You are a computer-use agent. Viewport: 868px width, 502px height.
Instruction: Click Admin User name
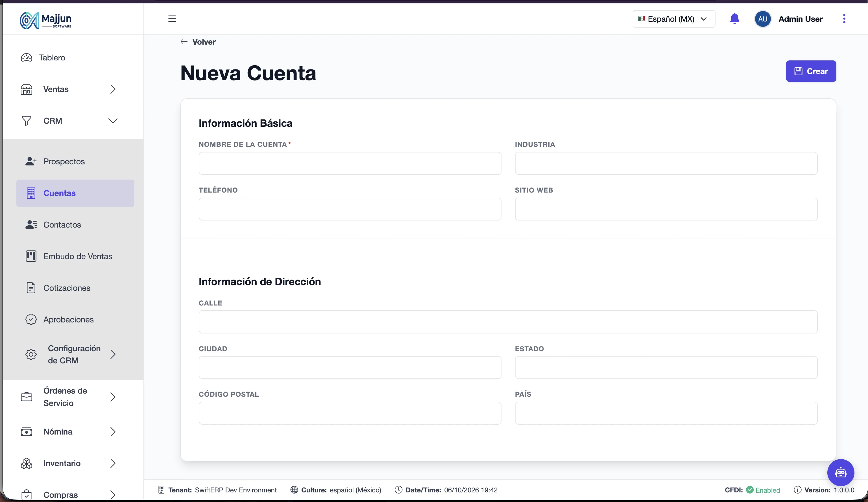click(801, 19)
